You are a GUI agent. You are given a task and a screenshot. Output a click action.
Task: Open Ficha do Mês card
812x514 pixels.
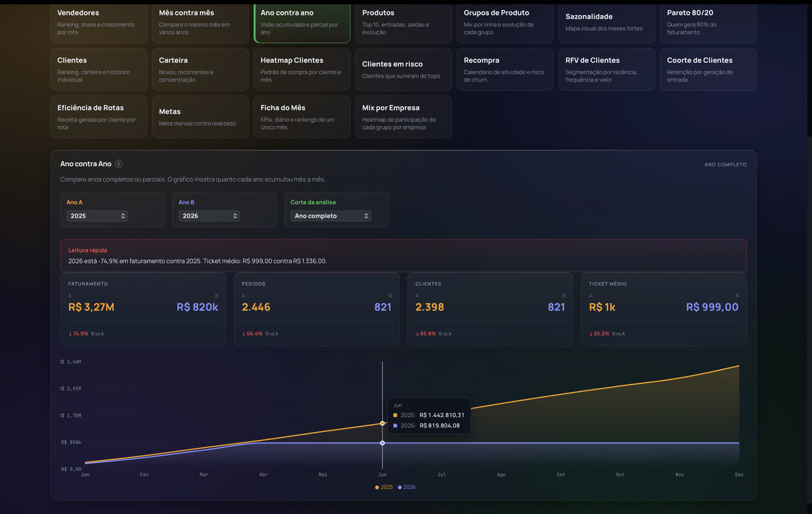(x=302, y=117)
